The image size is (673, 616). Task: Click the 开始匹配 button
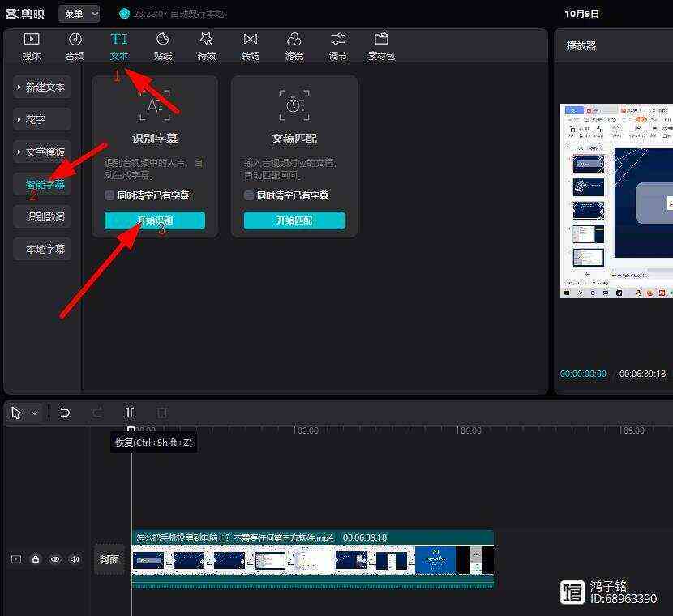coord(294,220)
